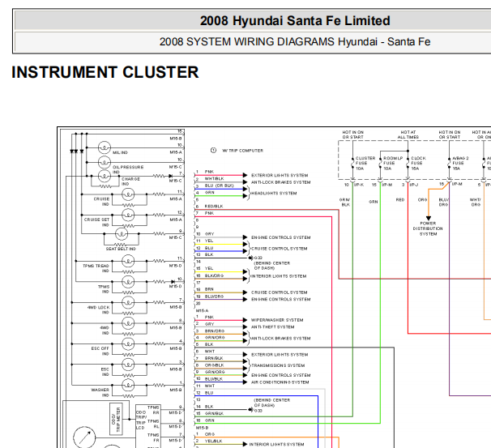Click the HOT AT ALL TIMES label
Image resolution: width=491 pixels, height=448 pixels.
coord(408,134)
